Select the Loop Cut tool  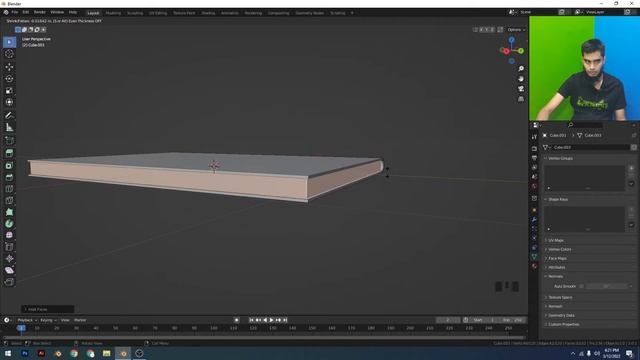tap(9, 189)
